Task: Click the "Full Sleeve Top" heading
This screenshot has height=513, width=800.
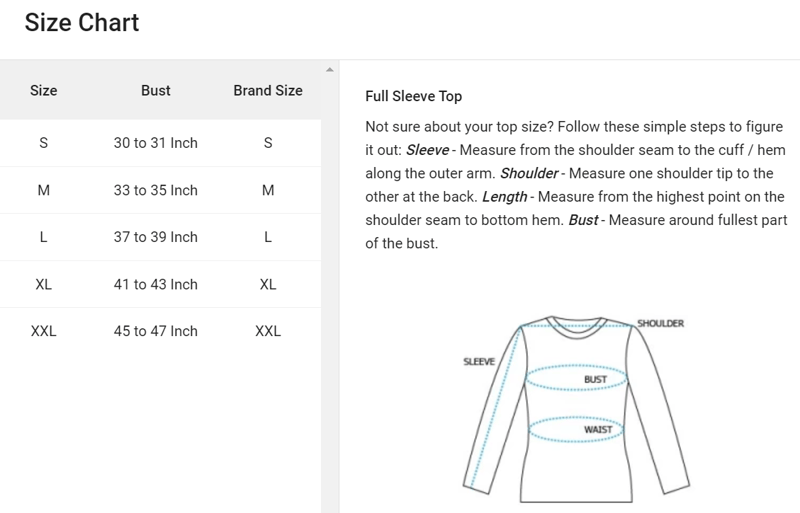Action: point(414,97)
